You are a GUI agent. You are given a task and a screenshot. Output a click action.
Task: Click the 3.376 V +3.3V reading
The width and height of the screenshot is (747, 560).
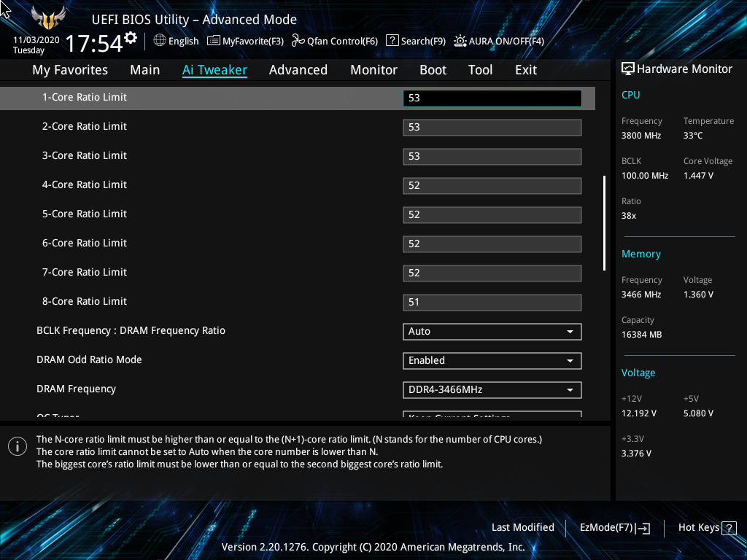tap(636, 454)
